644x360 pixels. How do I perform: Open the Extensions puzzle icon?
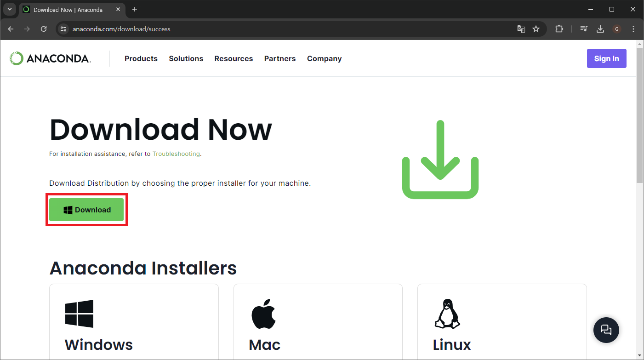[559, 29]
